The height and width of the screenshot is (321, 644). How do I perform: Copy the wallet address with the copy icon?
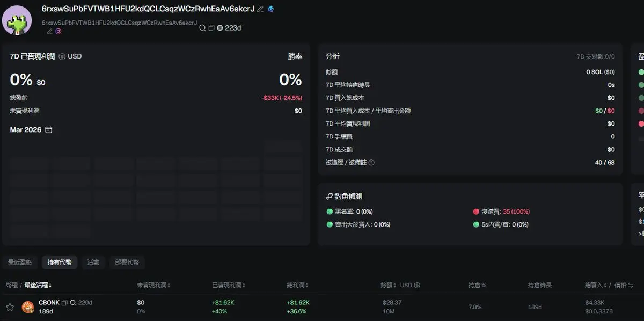[x=211, y=28]
